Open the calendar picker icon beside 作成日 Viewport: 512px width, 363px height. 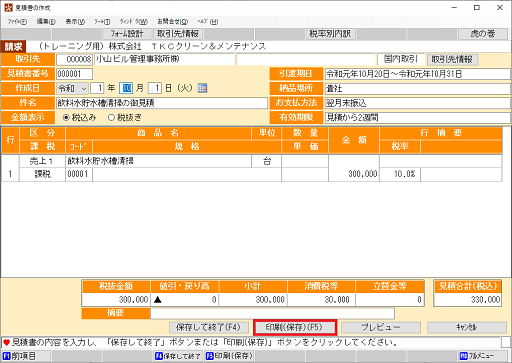tap(202, 88)
